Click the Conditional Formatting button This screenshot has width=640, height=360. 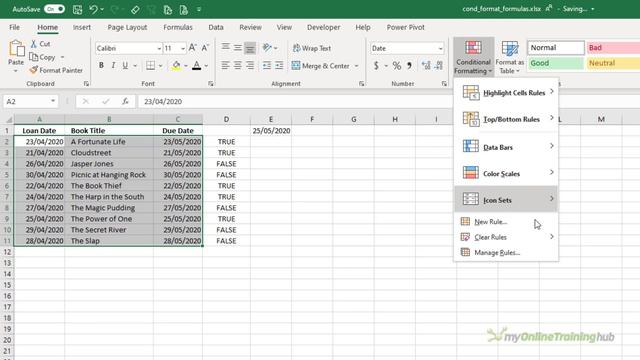[473, 57]
